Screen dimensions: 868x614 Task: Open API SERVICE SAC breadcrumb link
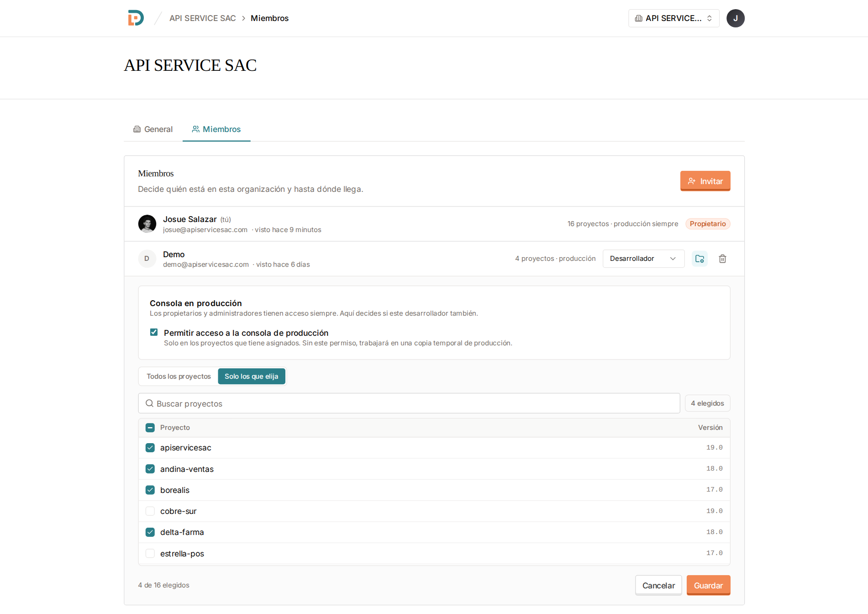[202, 18]
